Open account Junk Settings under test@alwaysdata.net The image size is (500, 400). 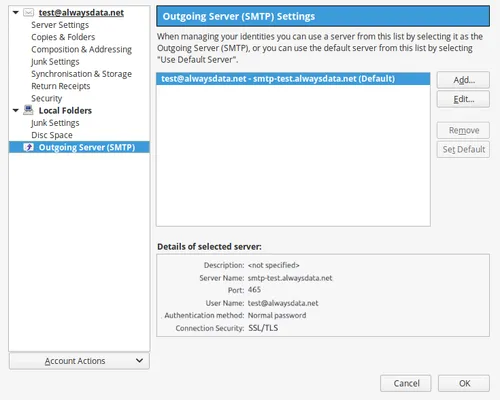[55, 62]
